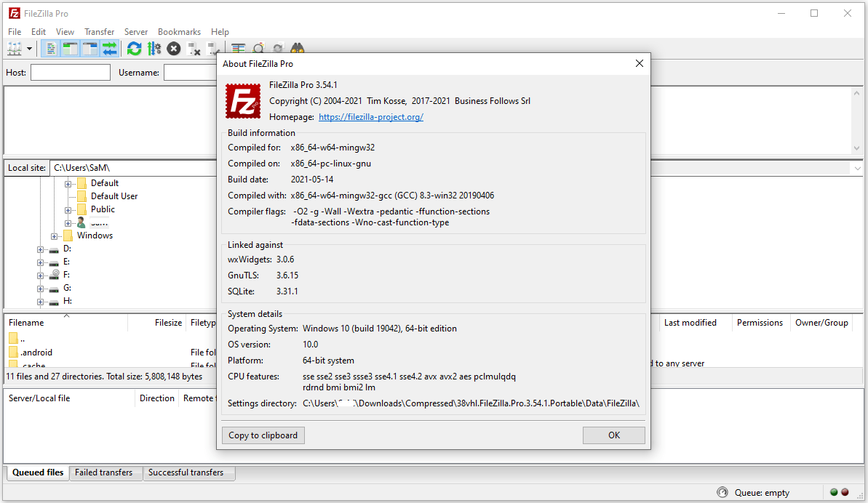The width and height of the screenshot is (868, 503).
Task: Cancel the current operation
Action: (174, 49)
